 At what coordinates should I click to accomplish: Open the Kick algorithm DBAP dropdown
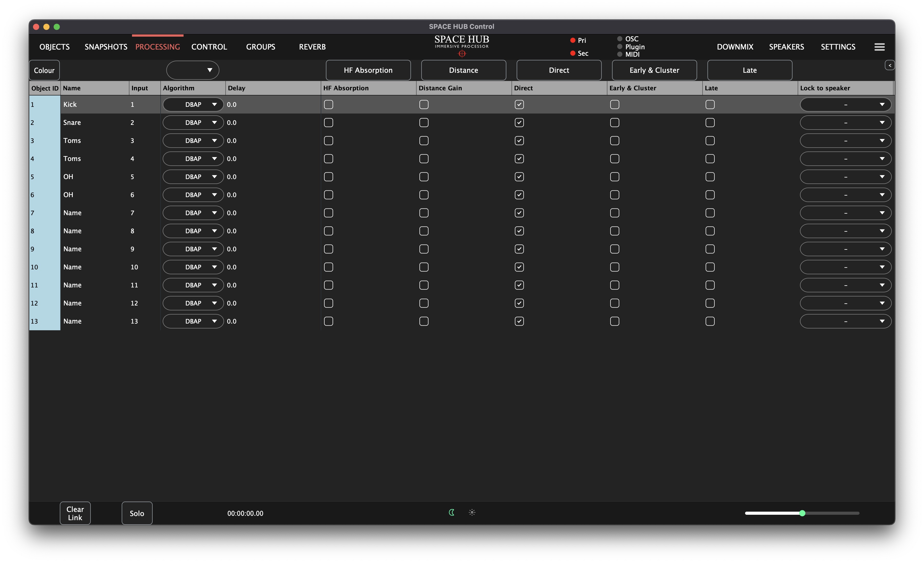point(193,104)
